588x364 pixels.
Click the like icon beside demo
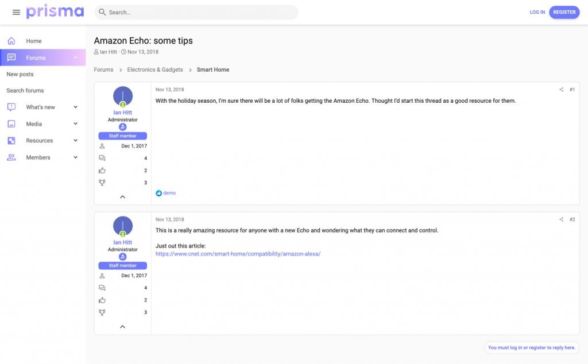point(158,193)
